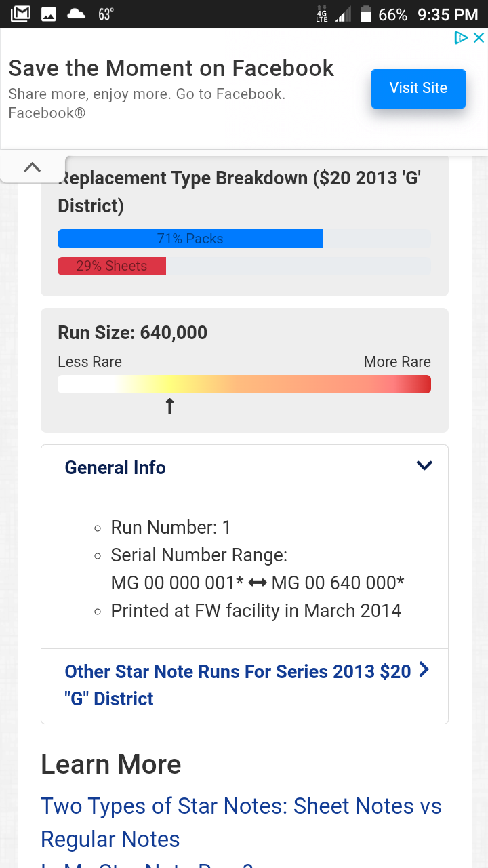The height and width of the screenshot is (868, 488).
Task: Tap right chevron beside Other Star Note Runs
Action: 424,671
